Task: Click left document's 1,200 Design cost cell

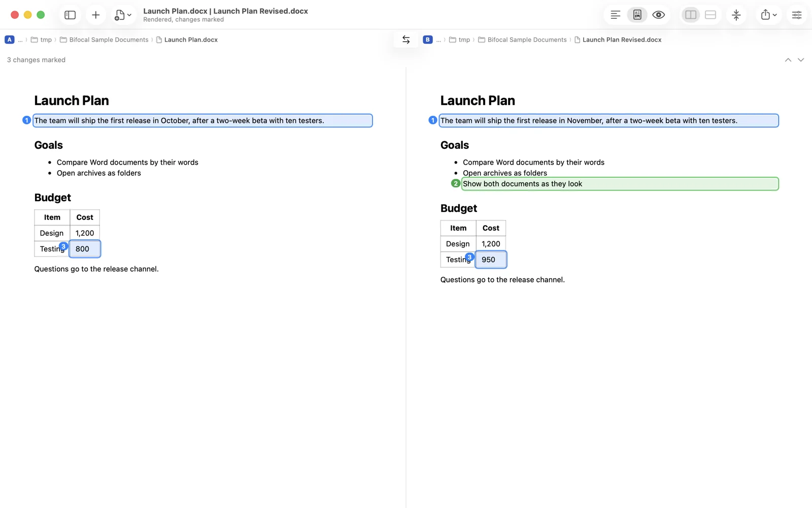Action: 85,233
